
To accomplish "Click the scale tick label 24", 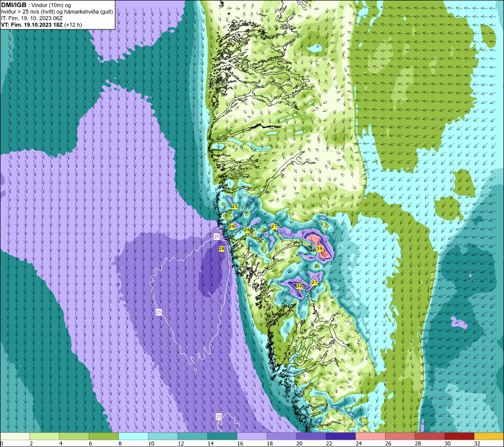I will click(359, 444).
